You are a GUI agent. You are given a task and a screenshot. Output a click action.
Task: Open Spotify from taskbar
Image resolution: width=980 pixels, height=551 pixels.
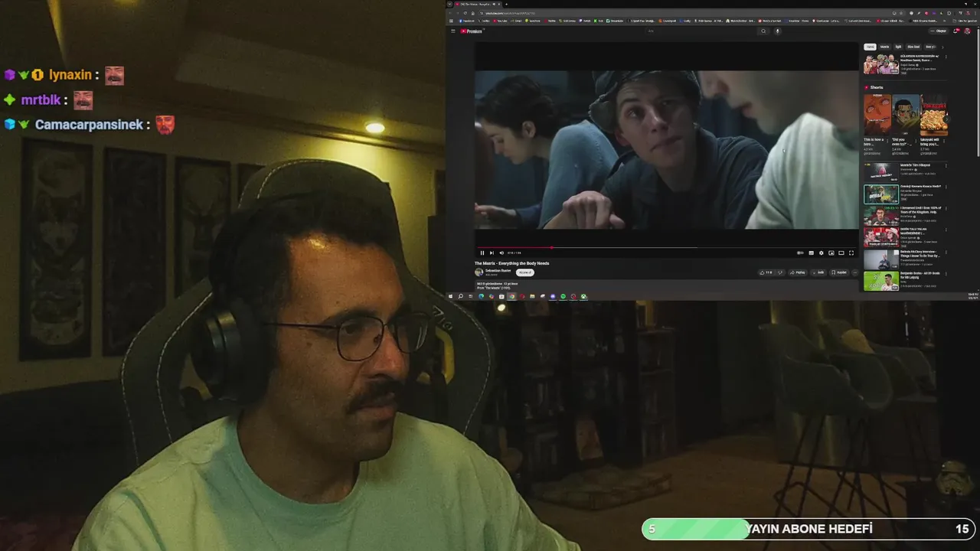[563, 296]
